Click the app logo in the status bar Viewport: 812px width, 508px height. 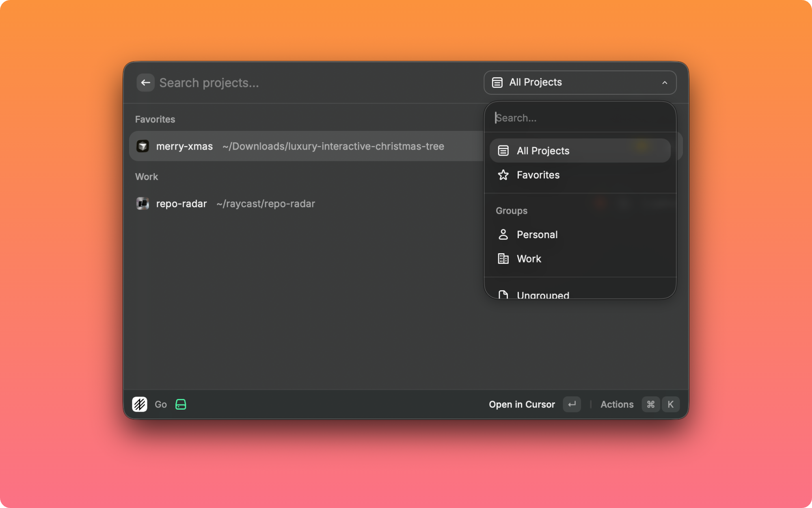point(140,404)
